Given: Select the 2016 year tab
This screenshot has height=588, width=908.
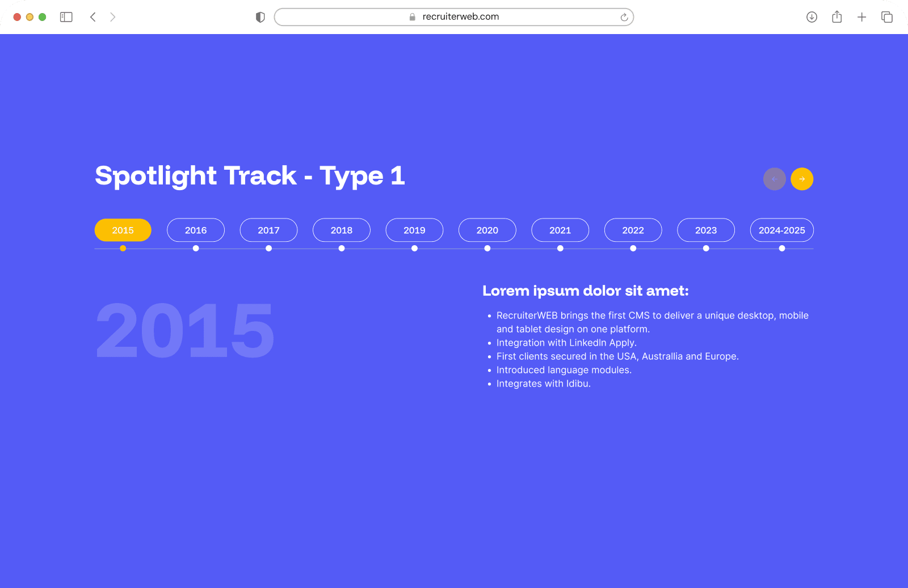Looking at the screenshot, I should point(196,230).
